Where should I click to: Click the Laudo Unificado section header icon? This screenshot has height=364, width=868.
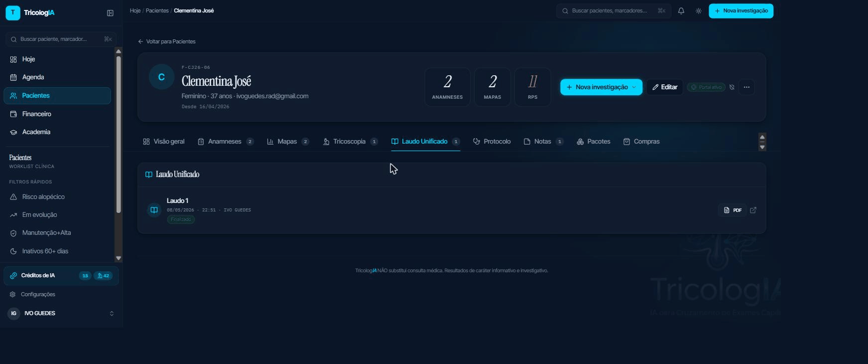point(148,175)
